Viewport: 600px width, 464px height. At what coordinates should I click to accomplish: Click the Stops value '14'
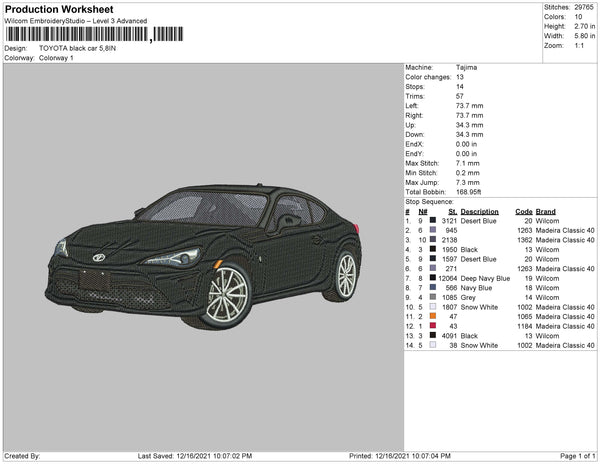click(x=460, y=87)
